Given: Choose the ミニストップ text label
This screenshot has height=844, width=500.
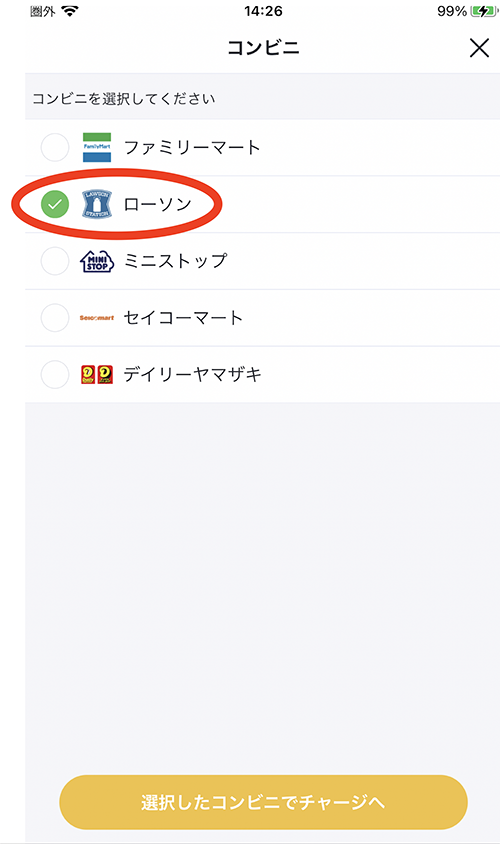Looking at the screenshot, I should 175,261.
